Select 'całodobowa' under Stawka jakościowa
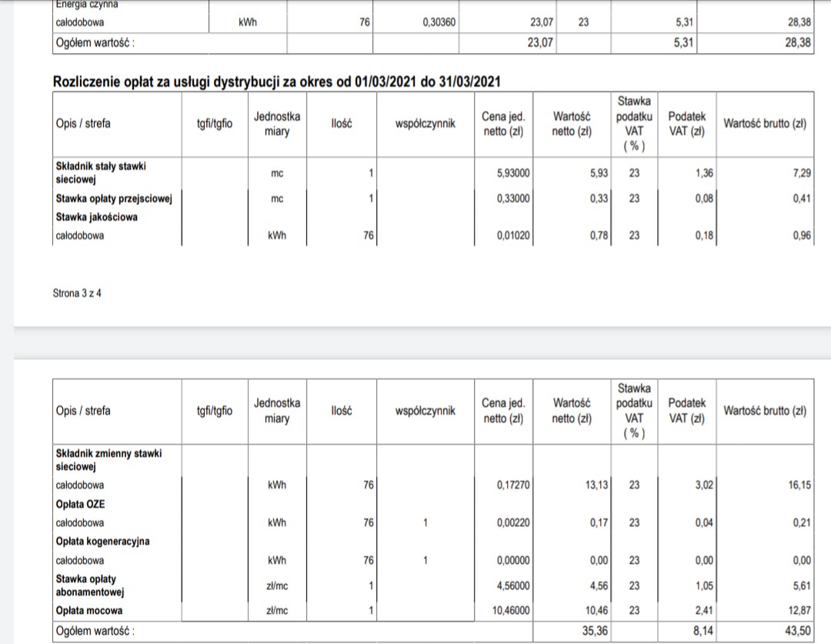This screenshot has width=831, height=644. point(80,235)
